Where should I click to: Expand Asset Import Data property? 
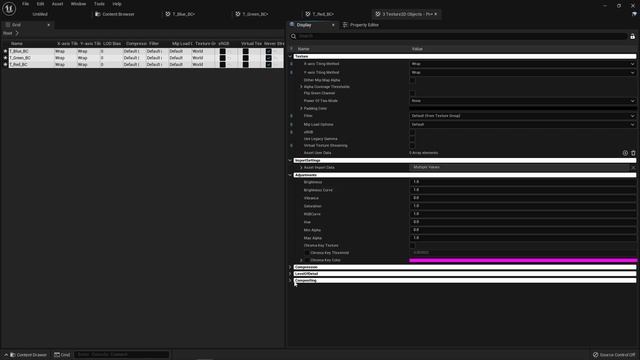301,168
